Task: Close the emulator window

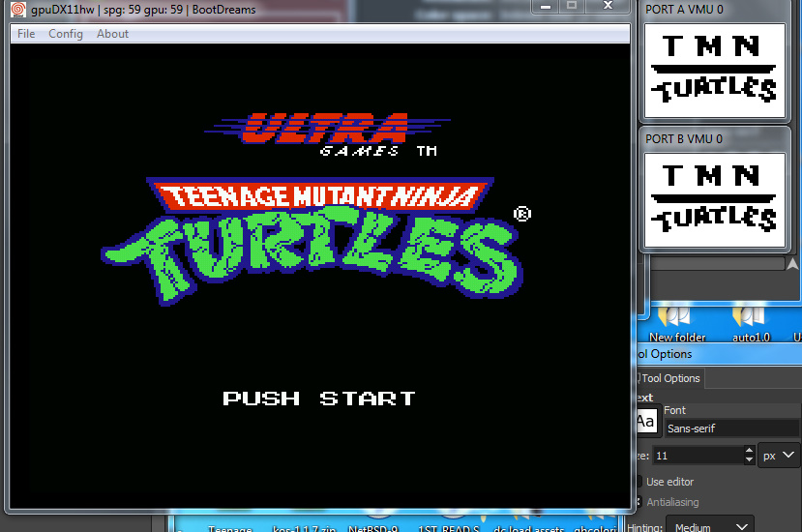Action: click(608, 6)
